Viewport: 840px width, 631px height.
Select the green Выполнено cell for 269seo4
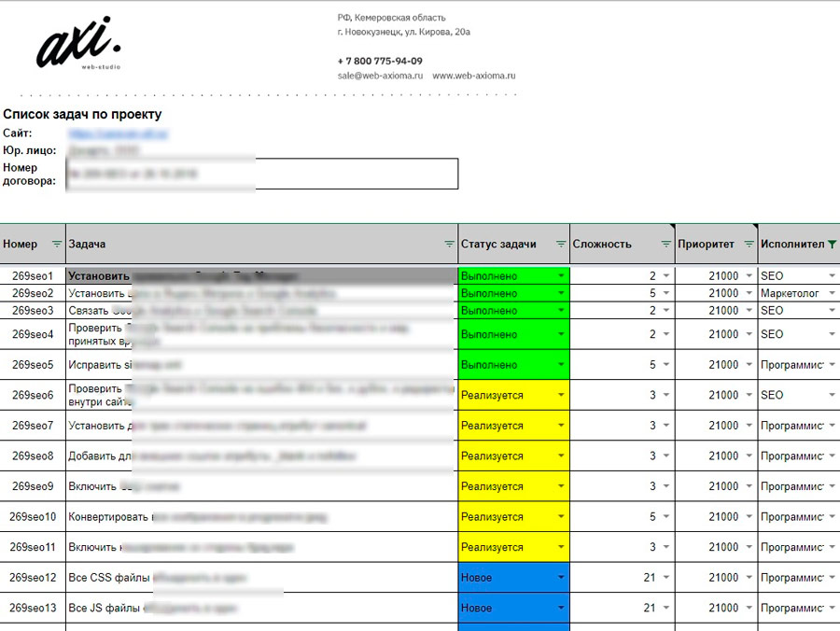509,334
